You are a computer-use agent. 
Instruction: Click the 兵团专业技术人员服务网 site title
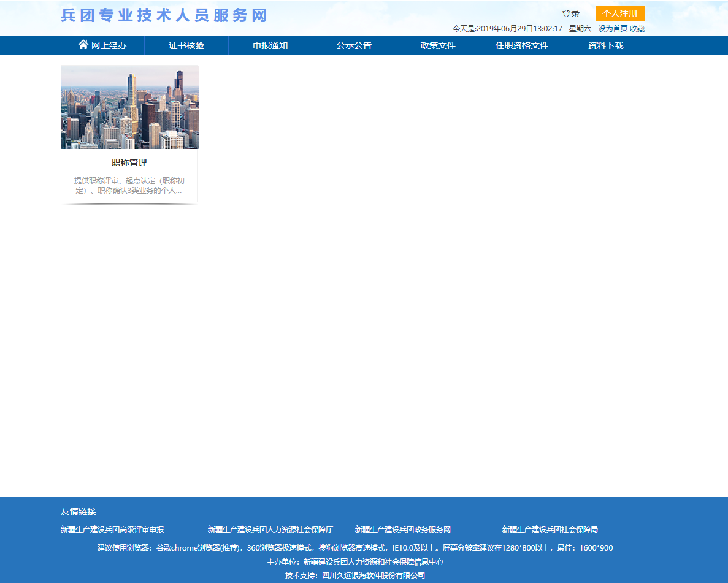pyautogui.click(x=164, y=16)
